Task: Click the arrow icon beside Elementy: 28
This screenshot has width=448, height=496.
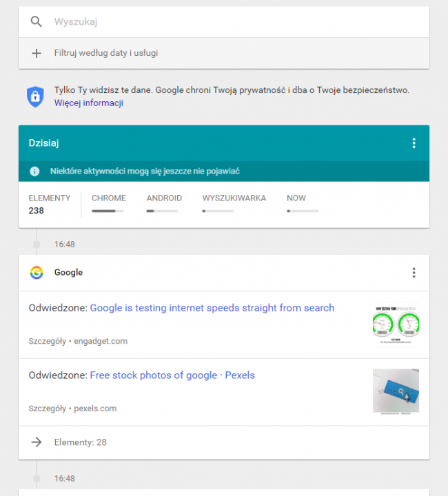Action: [37, 442]
